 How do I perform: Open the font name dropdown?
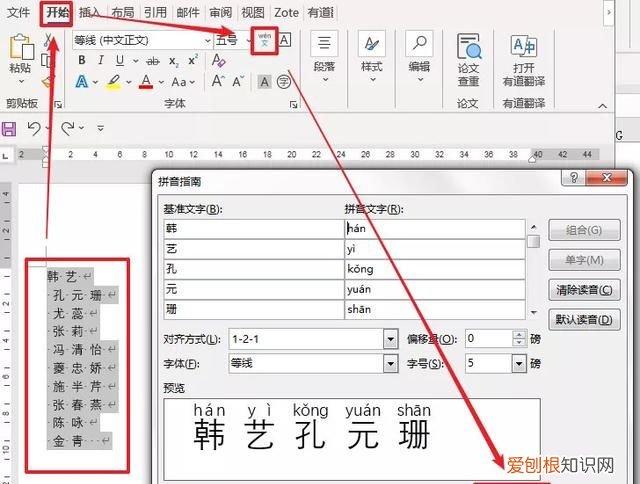208,40
